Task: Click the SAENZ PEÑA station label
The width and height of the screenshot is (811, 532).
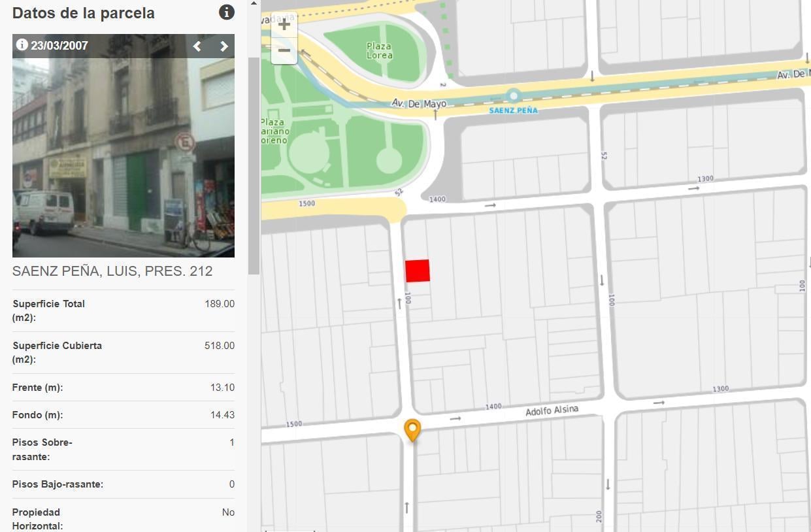Action: click(x=514, y=110)
